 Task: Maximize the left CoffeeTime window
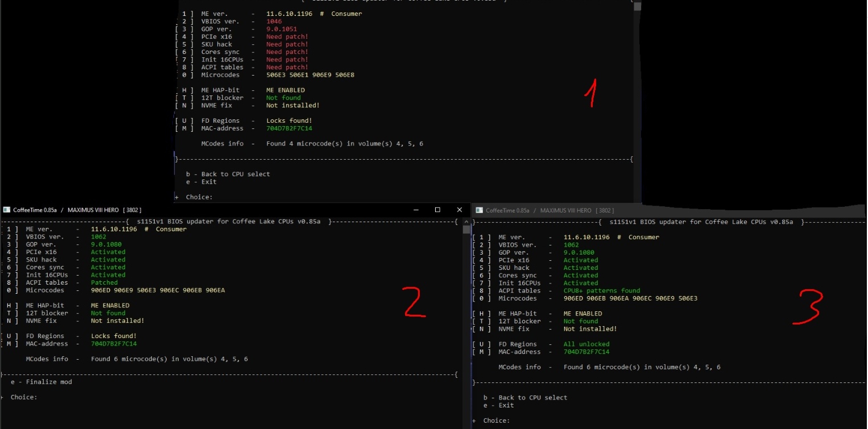(437, 210)
